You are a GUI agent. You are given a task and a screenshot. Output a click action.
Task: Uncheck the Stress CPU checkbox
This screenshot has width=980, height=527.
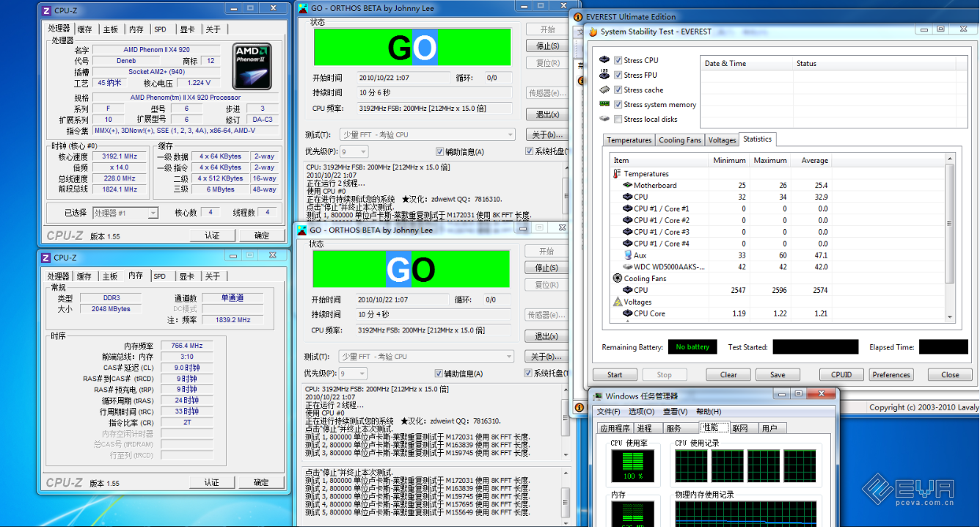618,60
